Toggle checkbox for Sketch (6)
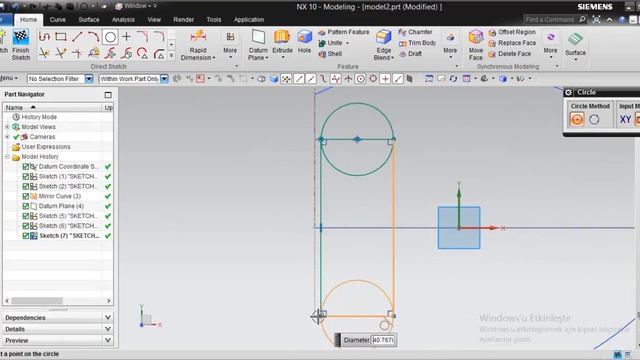 (x=26, y=226)
